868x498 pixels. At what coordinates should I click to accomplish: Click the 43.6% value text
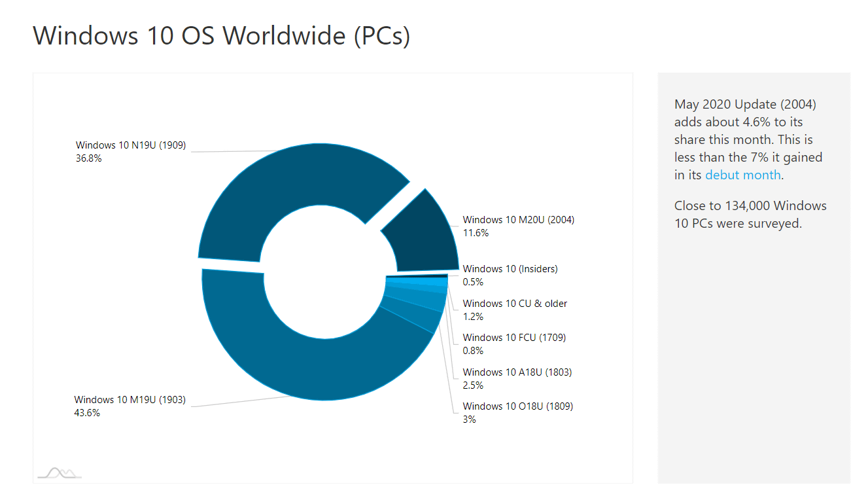click(x=87, y=413)
